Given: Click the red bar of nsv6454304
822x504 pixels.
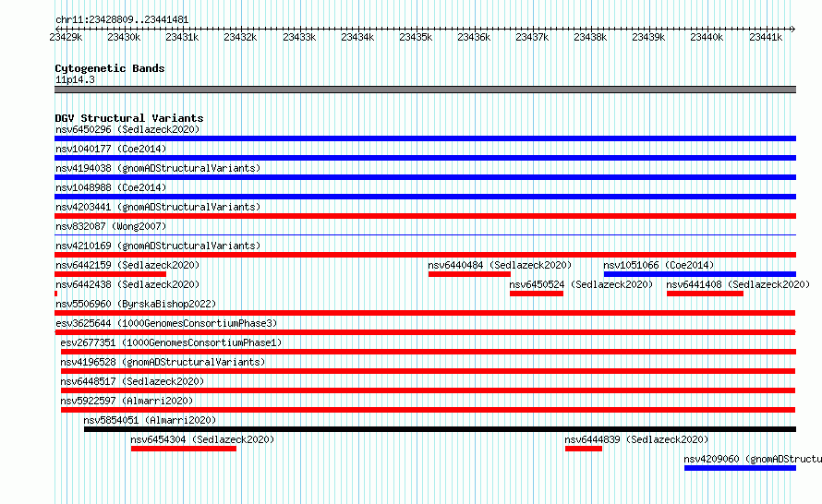Looking at the screenshot, I should (x=184, y=449).
